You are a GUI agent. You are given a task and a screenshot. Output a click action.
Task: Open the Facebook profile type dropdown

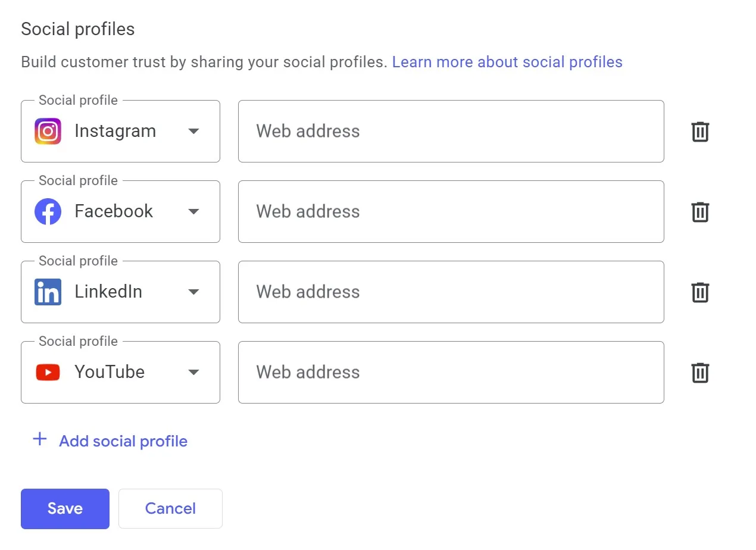coord(193,212)
